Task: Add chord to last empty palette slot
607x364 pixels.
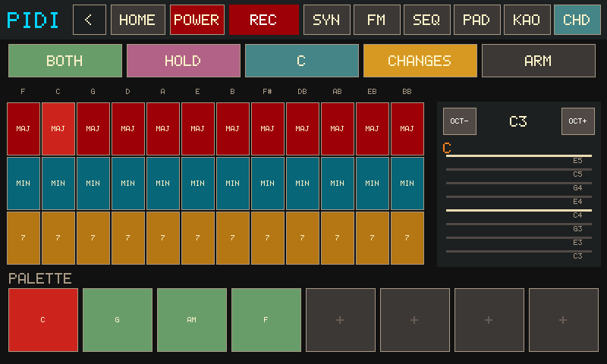Action: click(x=563, y=320)
